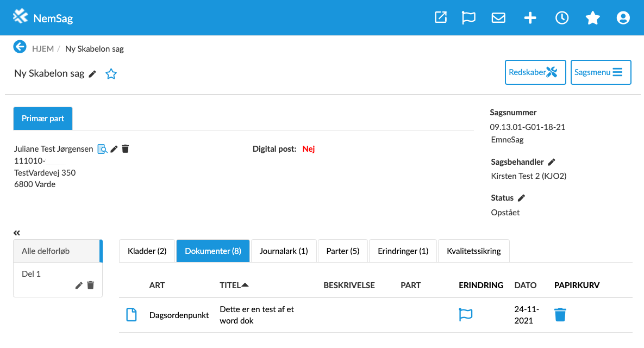Open the Sagsmenu dropdown
Viewport: 644px width, 348px height.
click(601, 72)
